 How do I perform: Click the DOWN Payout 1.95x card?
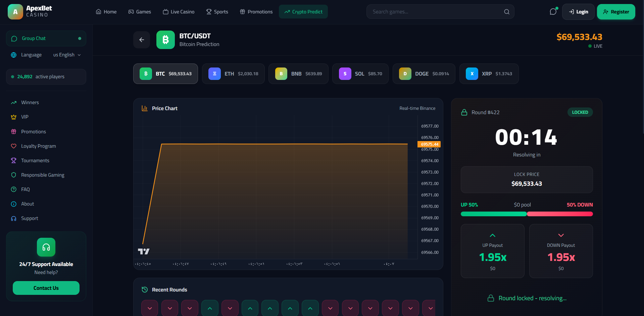pyautogui.click(x=561, y=251)
